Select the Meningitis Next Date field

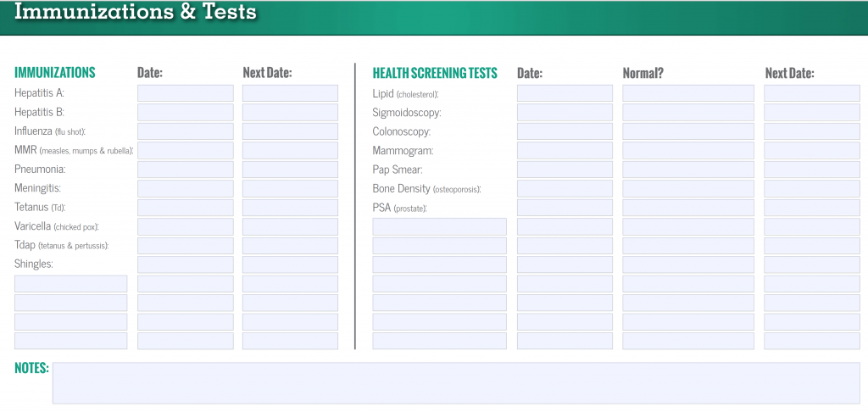pyautogui.click(x=290, y=189)
